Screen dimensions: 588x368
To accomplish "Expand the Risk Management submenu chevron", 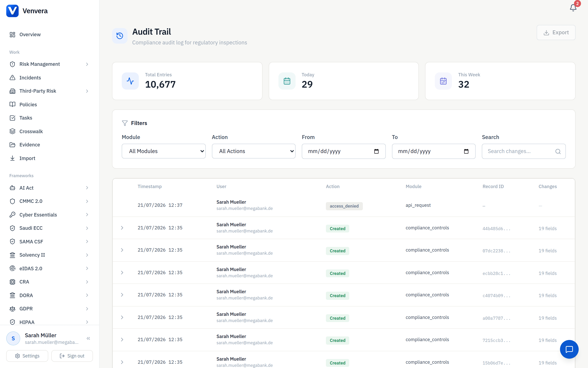I will [x=87, y=64].
